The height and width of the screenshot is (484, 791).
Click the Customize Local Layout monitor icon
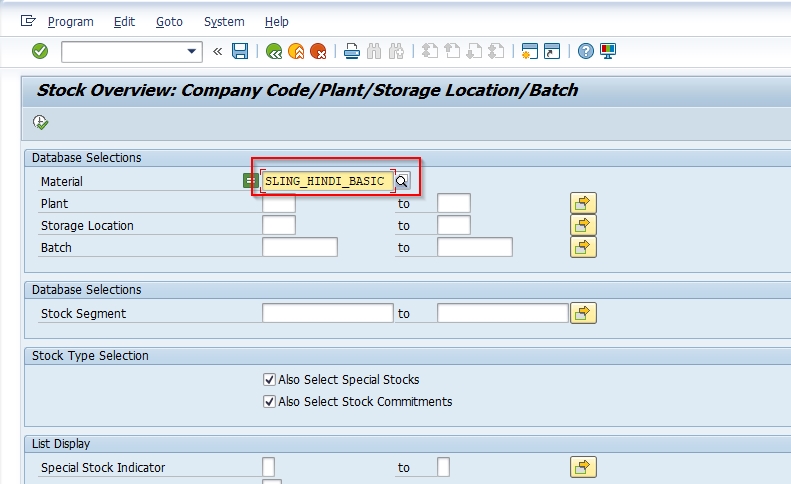(608, 51)
